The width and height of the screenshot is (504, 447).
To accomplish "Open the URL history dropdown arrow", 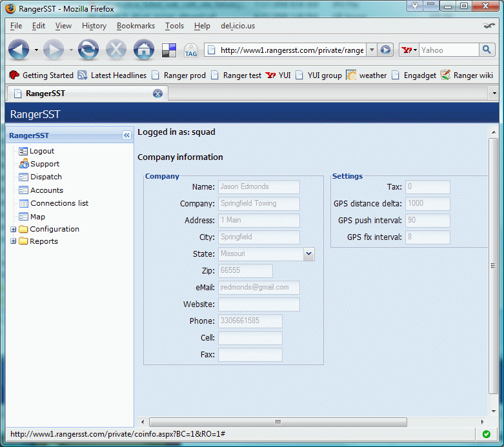I will [x=372, y=50].
